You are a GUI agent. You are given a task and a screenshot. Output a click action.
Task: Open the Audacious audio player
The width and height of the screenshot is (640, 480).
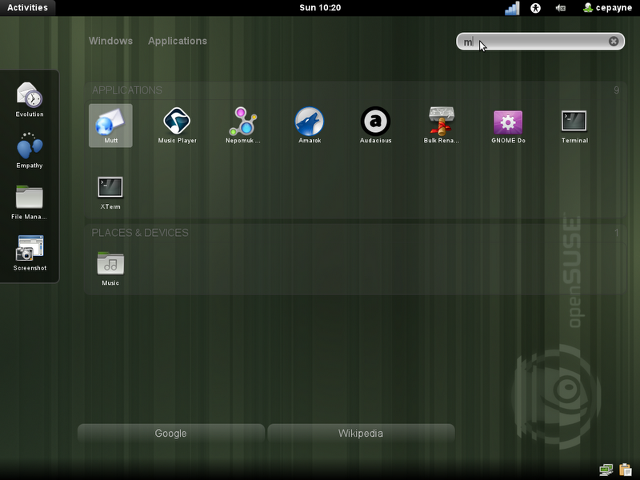coord(375,124)
